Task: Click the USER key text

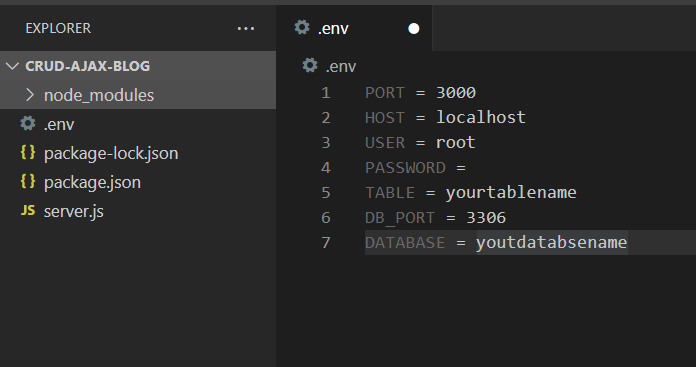Action: tap(385, 142)
